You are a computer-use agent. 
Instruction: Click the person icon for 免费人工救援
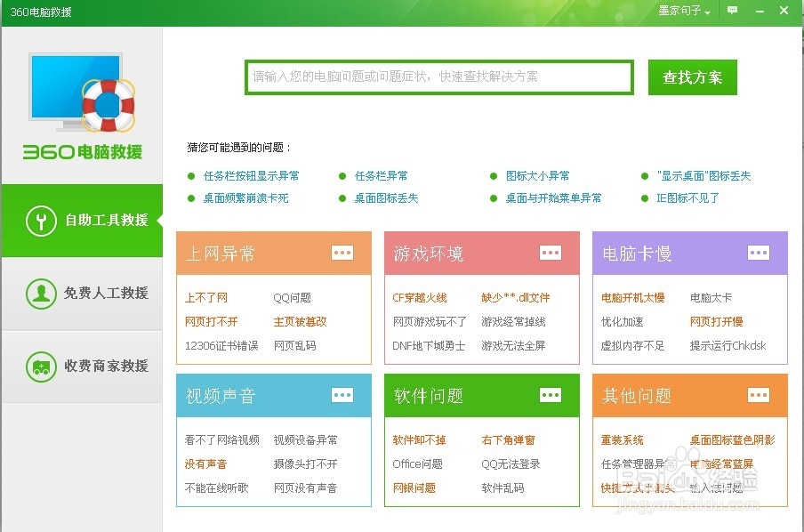point(41,294)
